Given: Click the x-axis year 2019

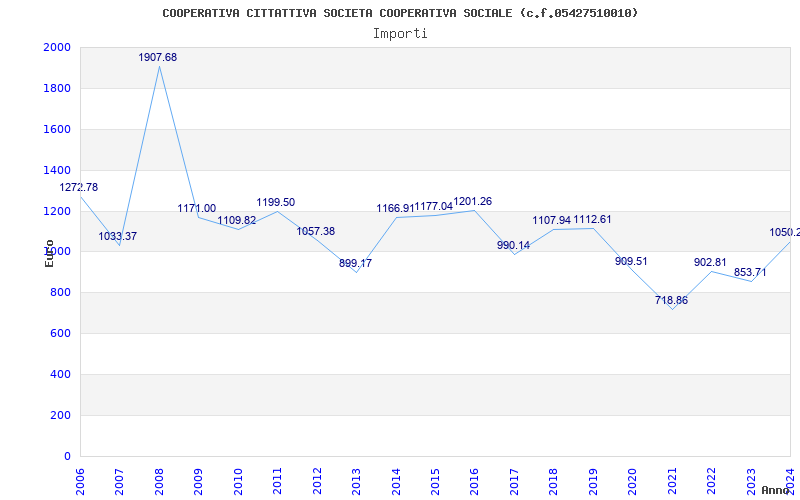Looking at the screenshot, I should (x=593, y=481).
